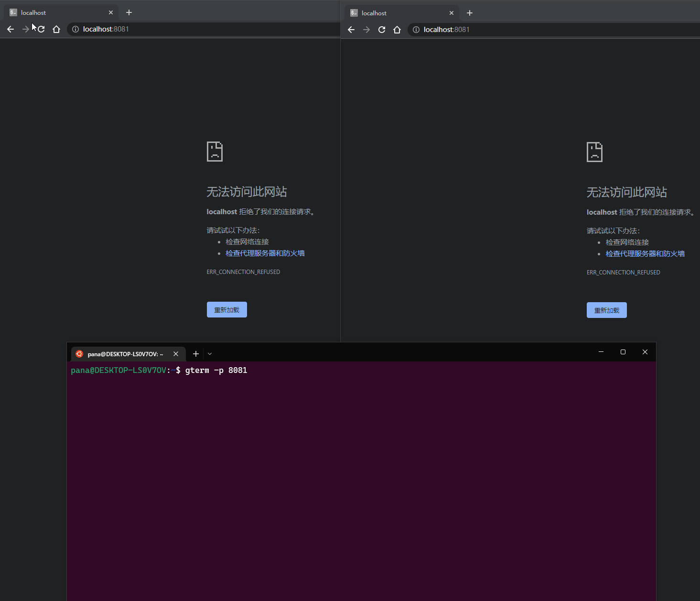Close the terminal tab

click(x=176, y=354)
